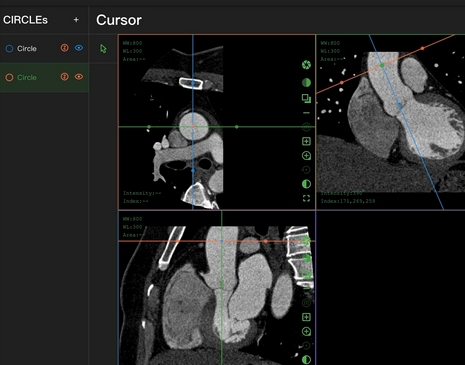Click the green line handle at the aortic root
Image resolution: width=465 pixels, height=365 pixels.
click(x=222, y=285)
